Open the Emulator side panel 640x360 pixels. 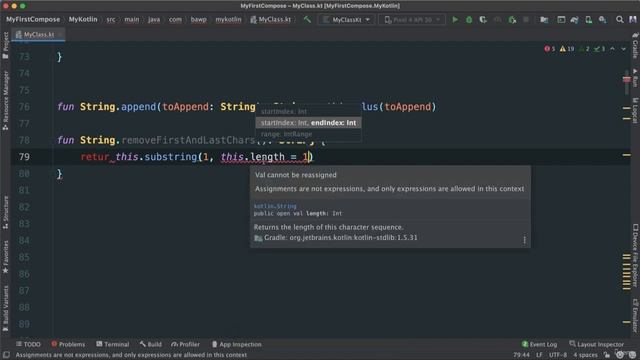point(635,315)
